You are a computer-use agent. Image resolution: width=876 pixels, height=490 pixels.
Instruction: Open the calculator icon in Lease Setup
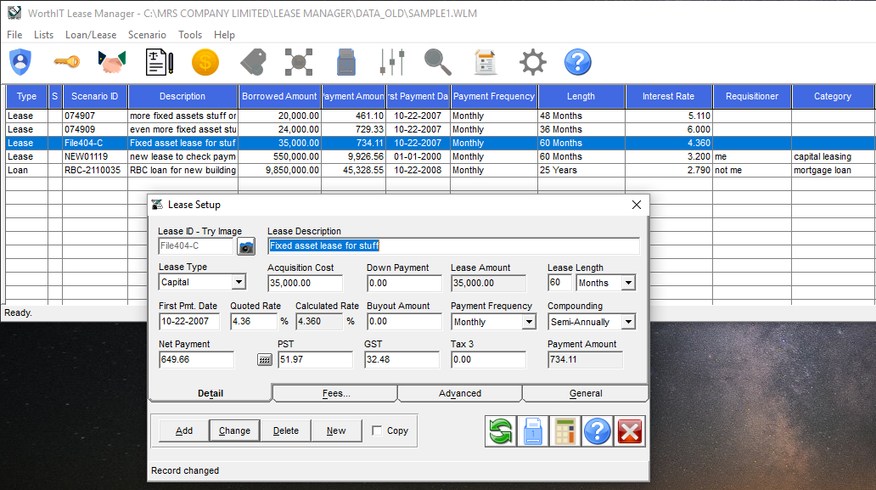pos(565,431)
